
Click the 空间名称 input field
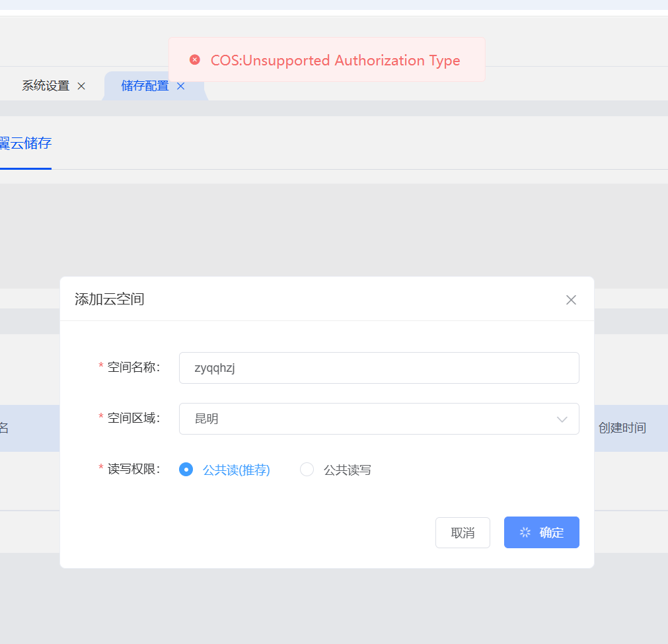(x=379, y=368)
